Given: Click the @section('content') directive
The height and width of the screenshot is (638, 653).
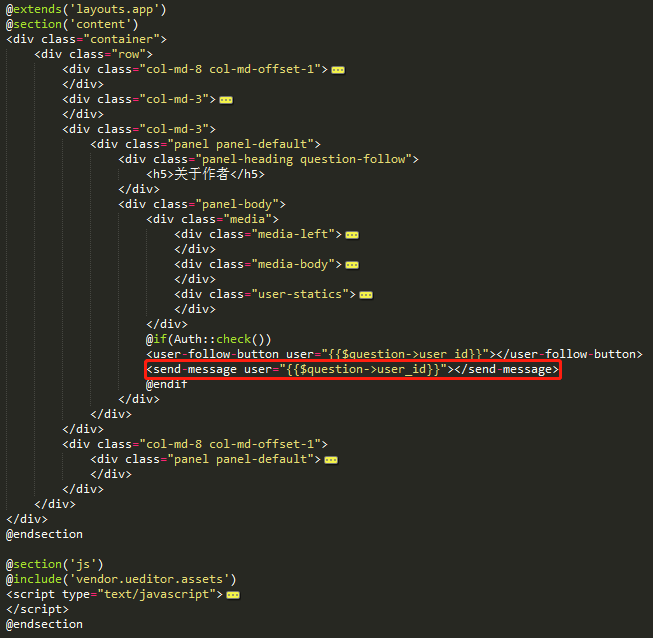Looking at the screenshot, I should (72, 24).
